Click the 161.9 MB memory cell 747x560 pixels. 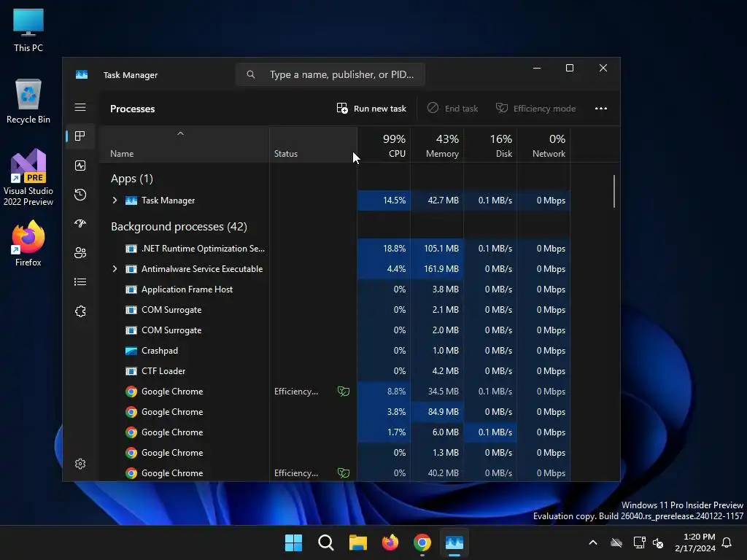click(x=437, y=269)
